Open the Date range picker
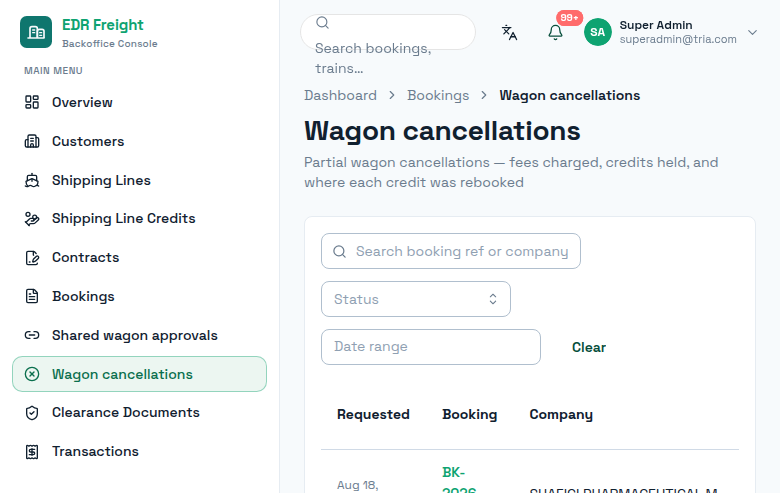The image size is (780, 493). click(431, 347)
